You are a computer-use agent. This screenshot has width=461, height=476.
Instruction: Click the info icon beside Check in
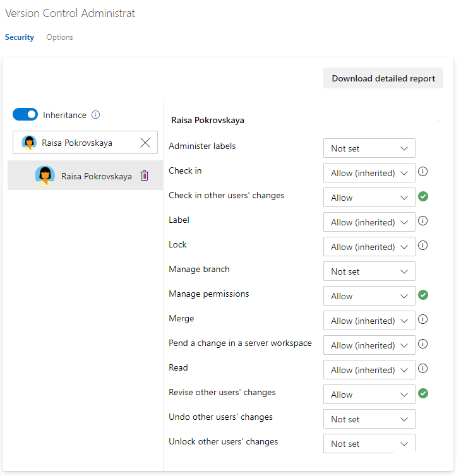tap(423, 171)
